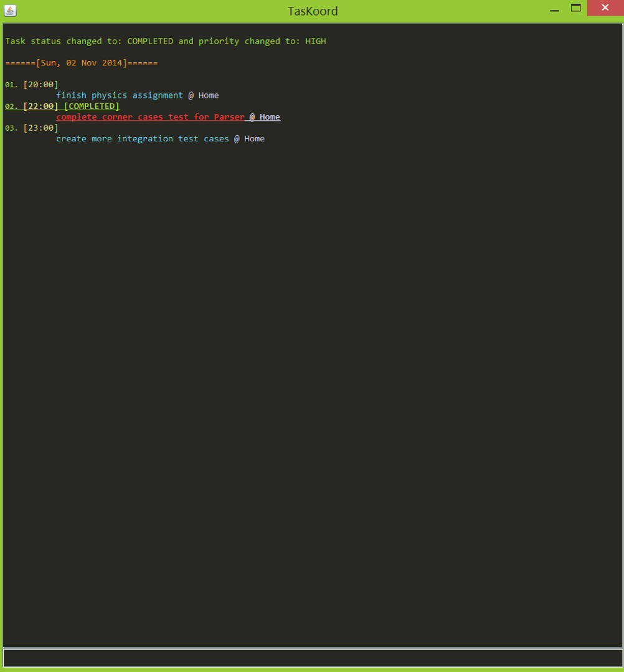Click the Sun, 02 Nov 2014 date header
The width and height of the screenshot is (624, 672).
(82, 63)
